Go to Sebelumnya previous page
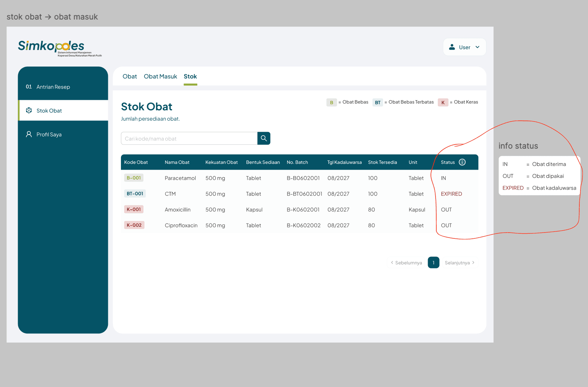The height and width of the screenshot is (387, 588). click(x=406, y=263)
